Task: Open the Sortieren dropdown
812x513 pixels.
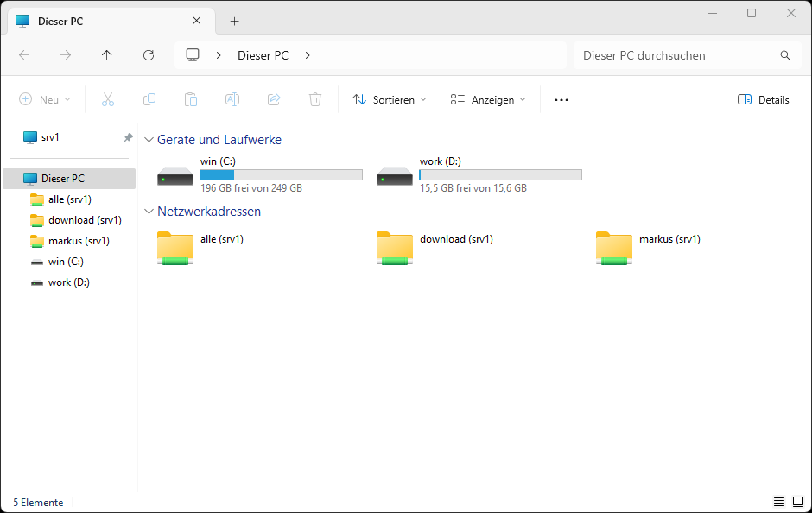Action: [390, 100]
